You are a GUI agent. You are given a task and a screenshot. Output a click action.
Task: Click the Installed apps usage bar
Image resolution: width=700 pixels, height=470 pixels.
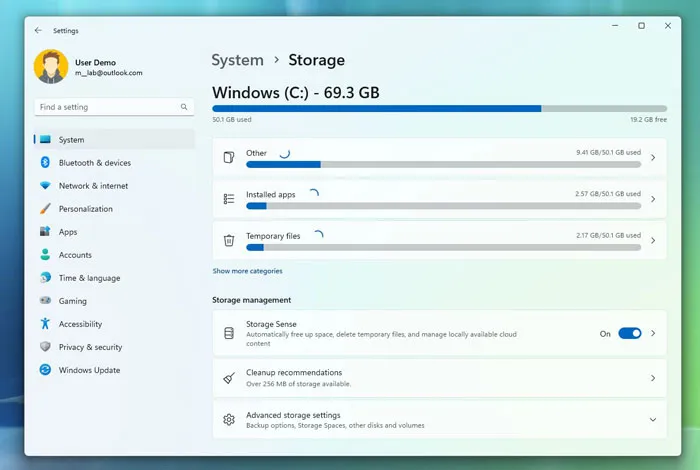pos(443,206)
